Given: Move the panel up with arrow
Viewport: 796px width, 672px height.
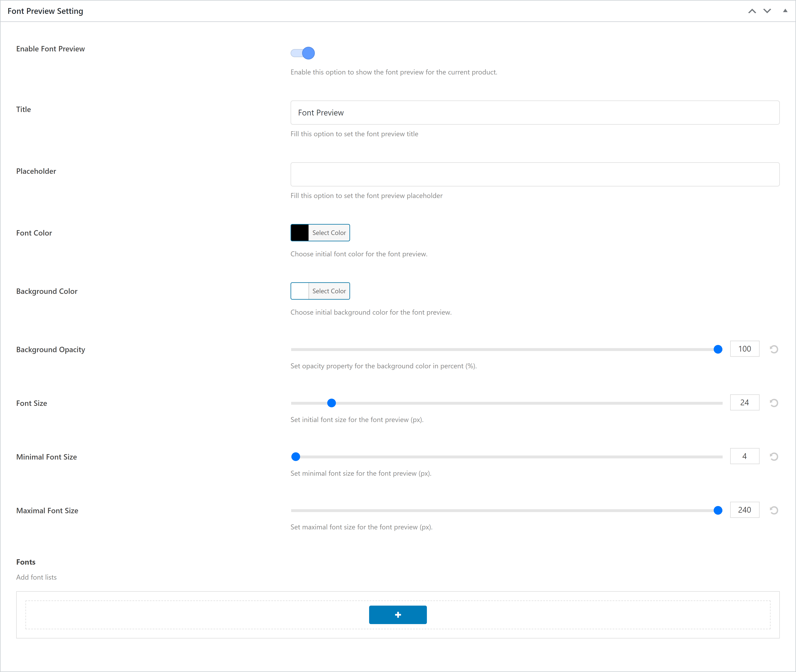Looking at the screenshot, I should coord(752,11).
